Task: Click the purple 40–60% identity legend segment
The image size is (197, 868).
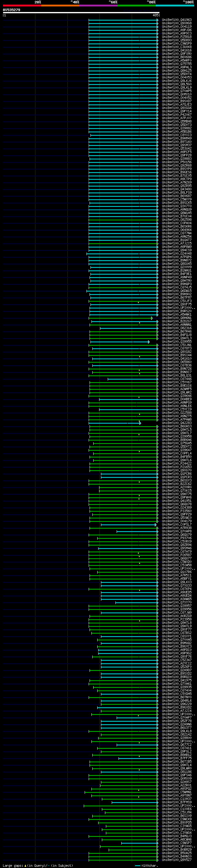Action: (99, 6)
